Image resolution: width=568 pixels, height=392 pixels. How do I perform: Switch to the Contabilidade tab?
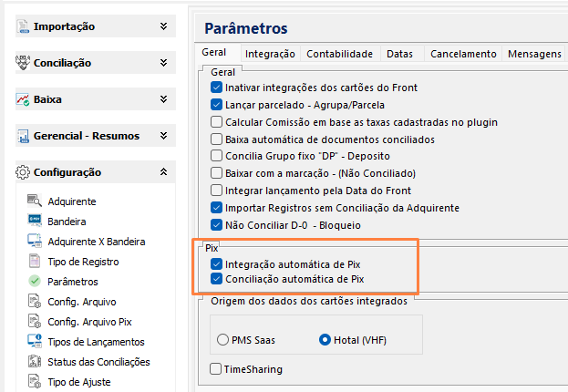[x=339, y=54]
